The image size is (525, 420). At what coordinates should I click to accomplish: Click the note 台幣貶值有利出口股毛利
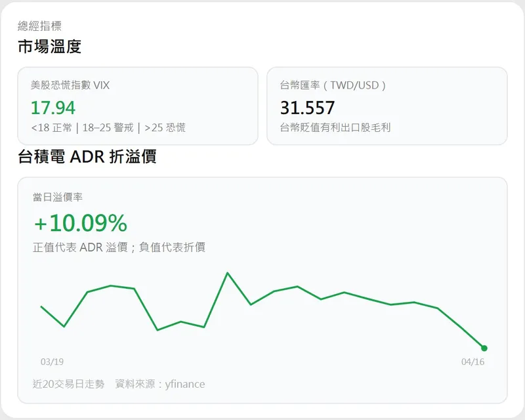coord(335,127)
